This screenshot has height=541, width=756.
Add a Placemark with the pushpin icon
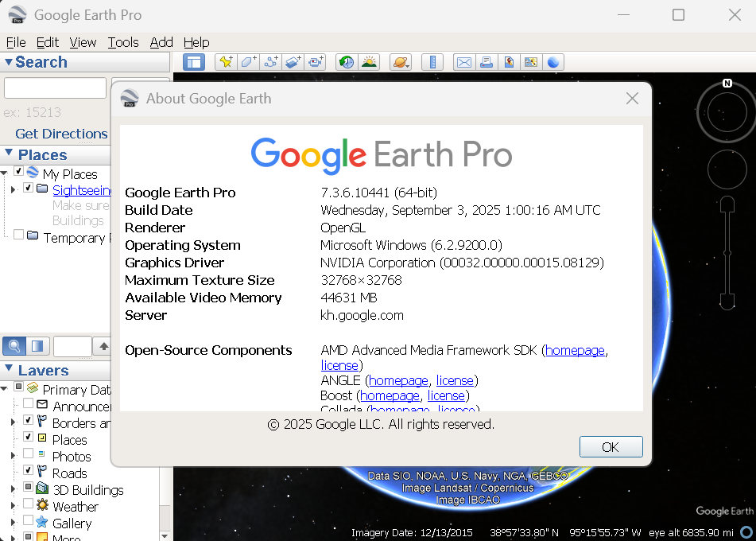(226, 62)
